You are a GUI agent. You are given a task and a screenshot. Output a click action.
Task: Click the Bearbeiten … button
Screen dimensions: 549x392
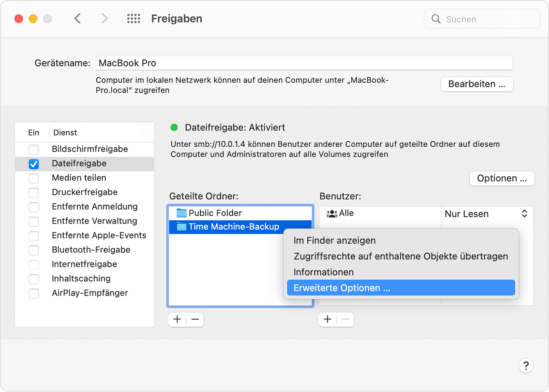[477, 84]
